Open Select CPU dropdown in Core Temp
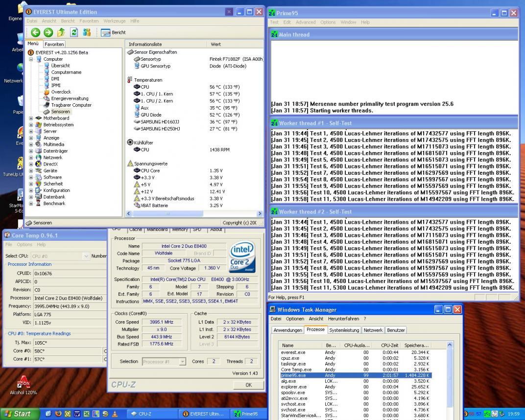Viewport: 525px width, 420px height. [86, 256]
